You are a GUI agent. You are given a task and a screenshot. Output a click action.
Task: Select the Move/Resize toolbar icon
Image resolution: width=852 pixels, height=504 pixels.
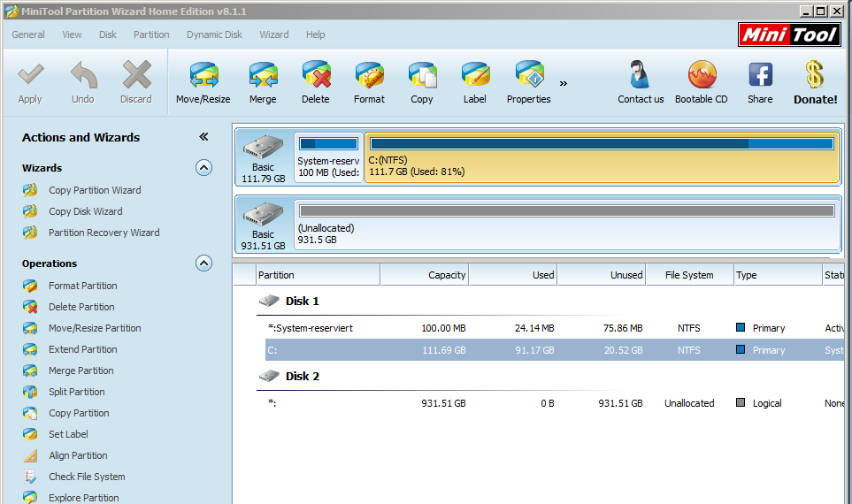(x=203, y=74)
